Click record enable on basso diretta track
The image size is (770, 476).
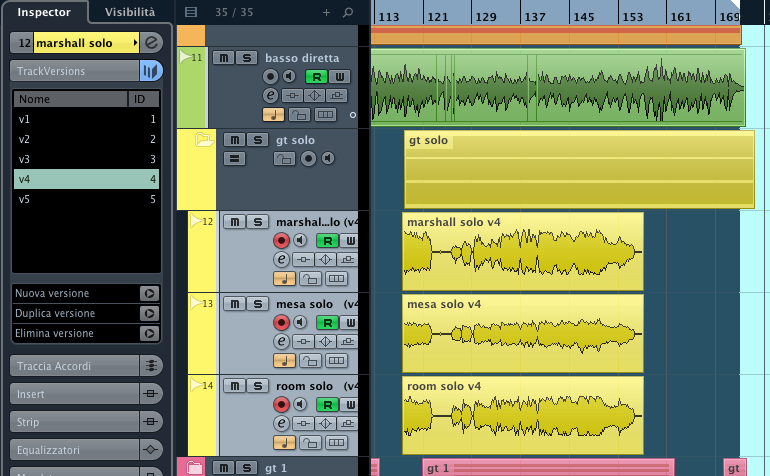tap(270, 77)
